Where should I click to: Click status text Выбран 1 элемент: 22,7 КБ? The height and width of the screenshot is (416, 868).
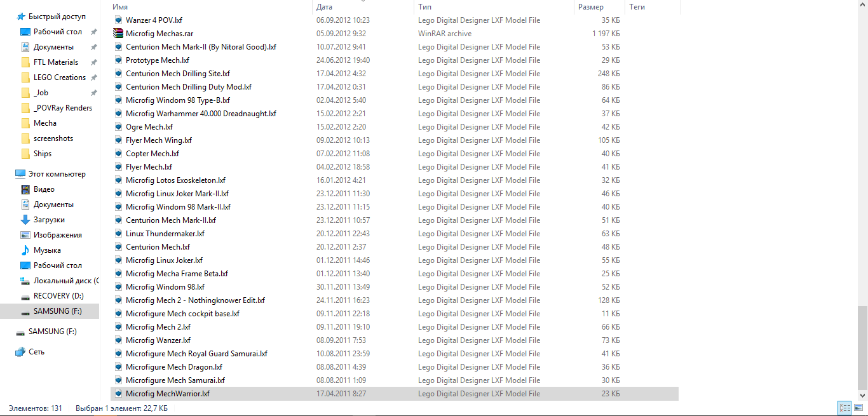click(x=121, y=408)
